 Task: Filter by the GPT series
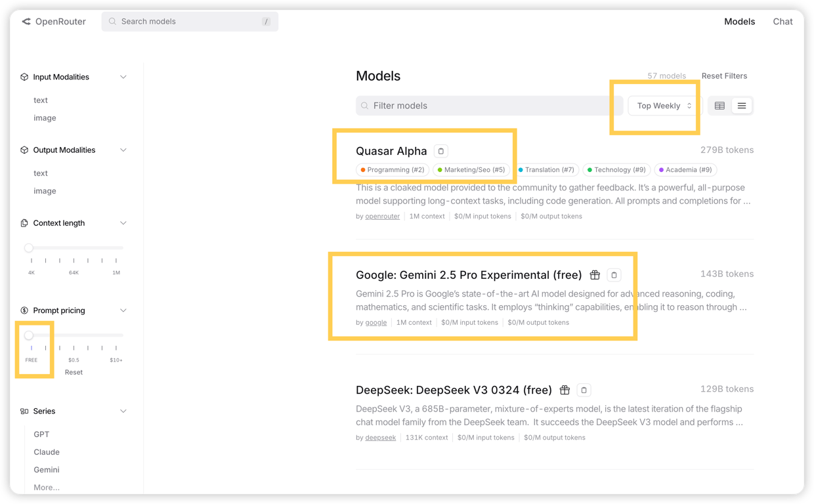(x=41, y=434)
